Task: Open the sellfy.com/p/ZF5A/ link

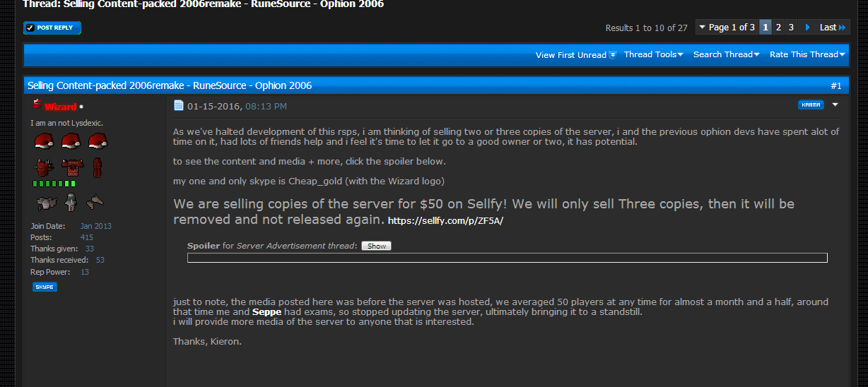Action: [445, 221]
